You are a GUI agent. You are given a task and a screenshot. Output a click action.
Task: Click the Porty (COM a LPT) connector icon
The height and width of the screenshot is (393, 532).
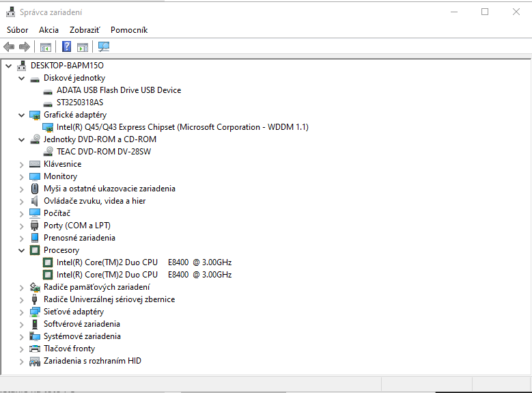click(x=35, y=226)
